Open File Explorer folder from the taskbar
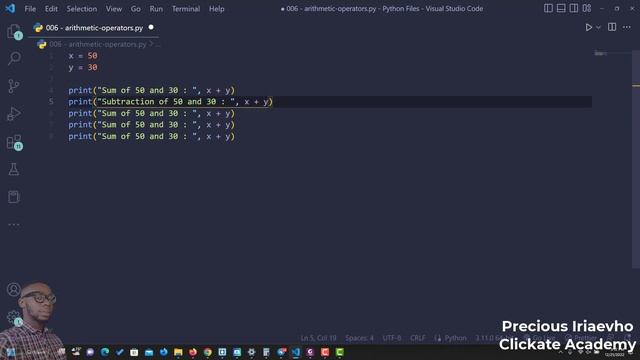This screenshot has height=360, width=640. pyautogui.click(x=178, y=352)
